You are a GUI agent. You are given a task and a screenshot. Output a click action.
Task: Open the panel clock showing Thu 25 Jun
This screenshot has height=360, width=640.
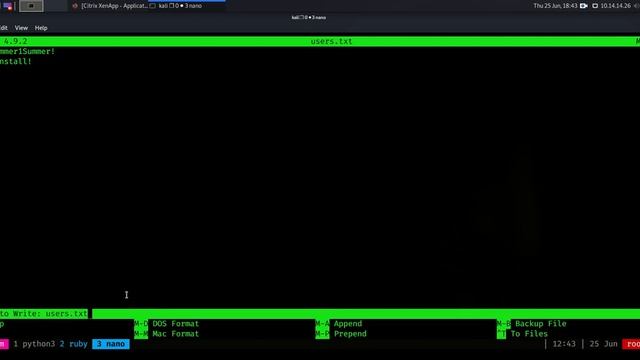[555, 6]
